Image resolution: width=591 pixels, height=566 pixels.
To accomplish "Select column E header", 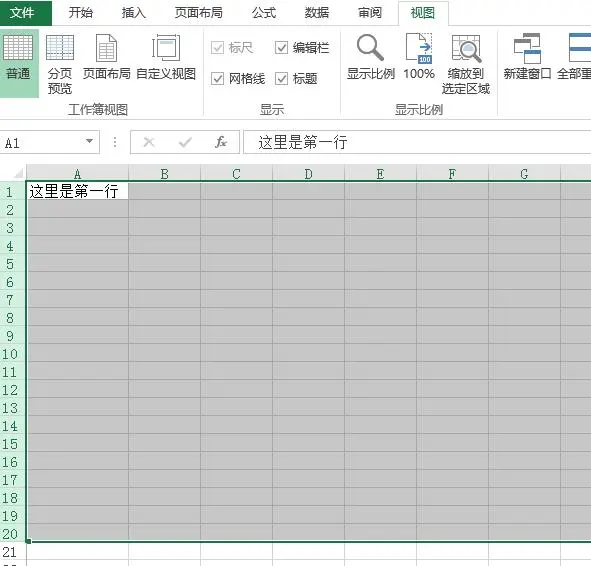I will point(380,174).
